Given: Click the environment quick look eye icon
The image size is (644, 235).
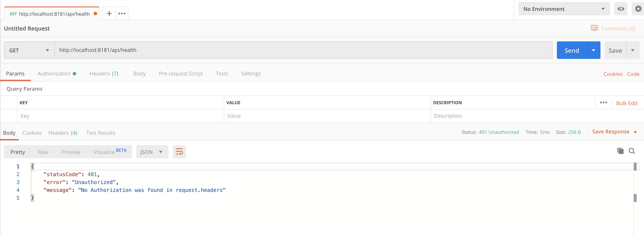Looking at the screenshot, I should [621, 9].
